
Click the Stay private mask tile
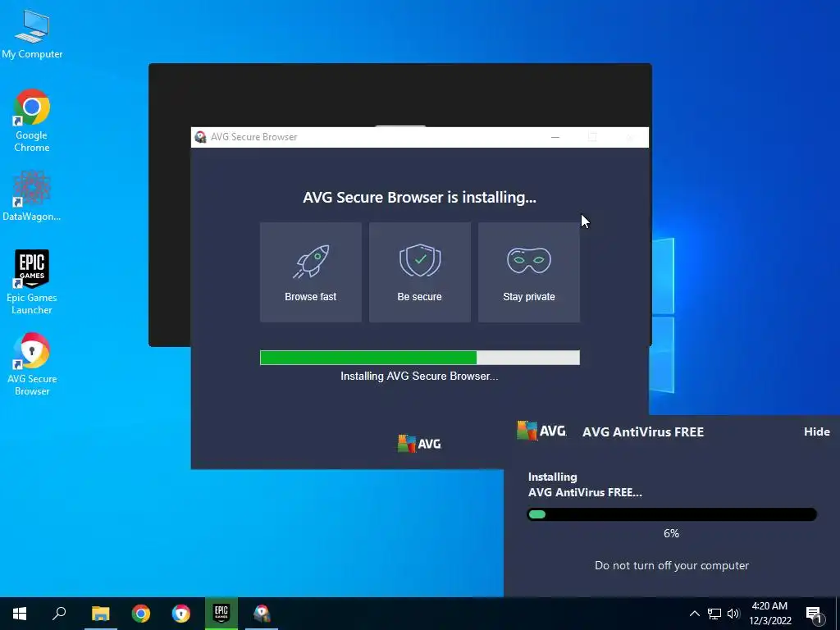click(x=529, y=272)
